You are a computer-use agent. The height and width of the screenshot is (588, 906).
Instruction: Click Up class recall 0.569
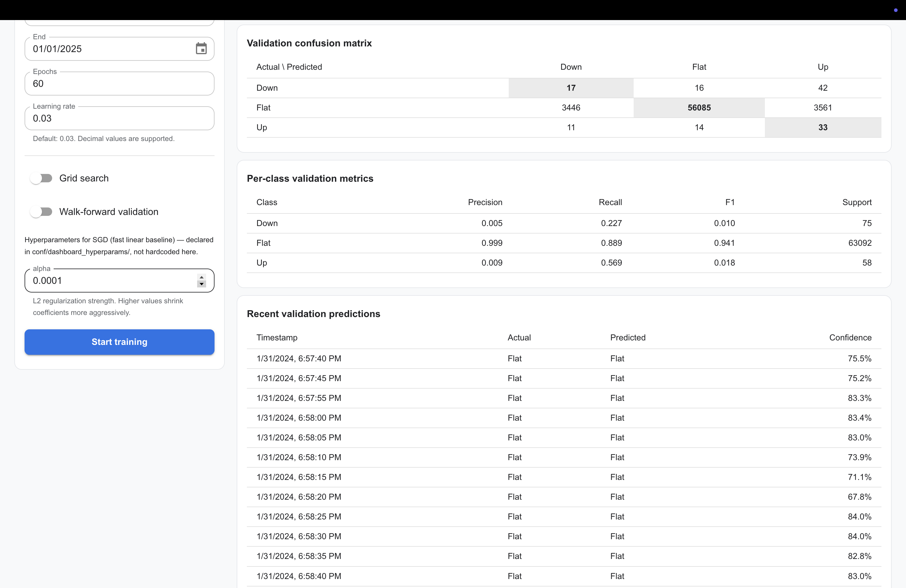[x=611, y=263]
